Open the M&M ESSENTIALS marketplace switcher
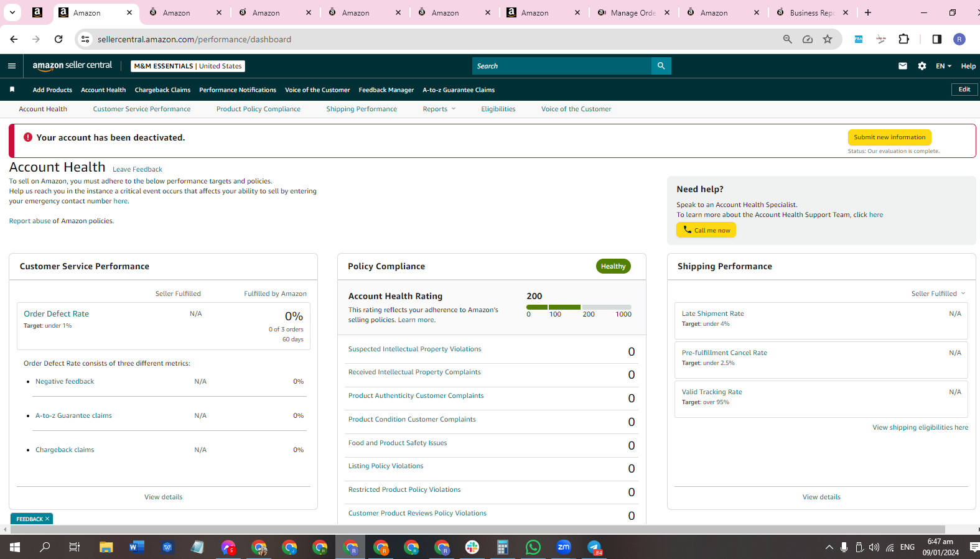980x559 pixels. [188, 66]
